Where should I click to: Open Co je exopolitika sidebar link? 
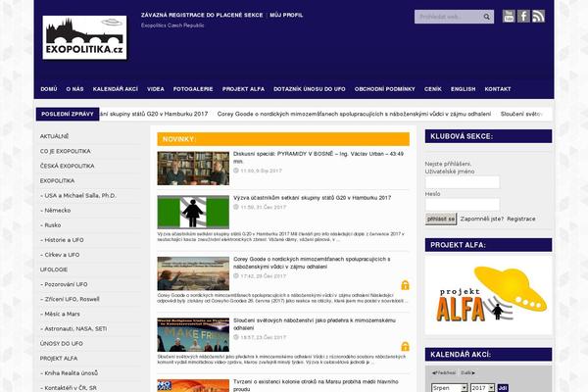pyautogui.click(x=66, y=151)
